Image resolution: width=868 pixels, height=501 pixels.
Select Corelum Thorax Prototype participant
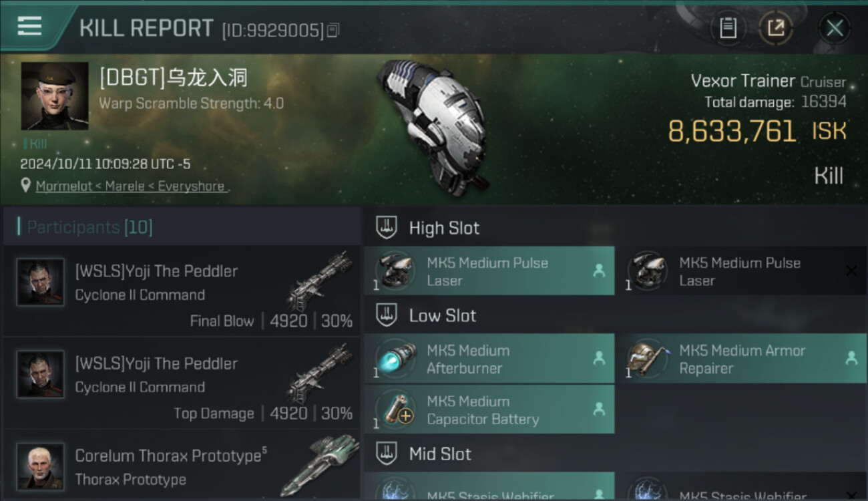[182, 466]
